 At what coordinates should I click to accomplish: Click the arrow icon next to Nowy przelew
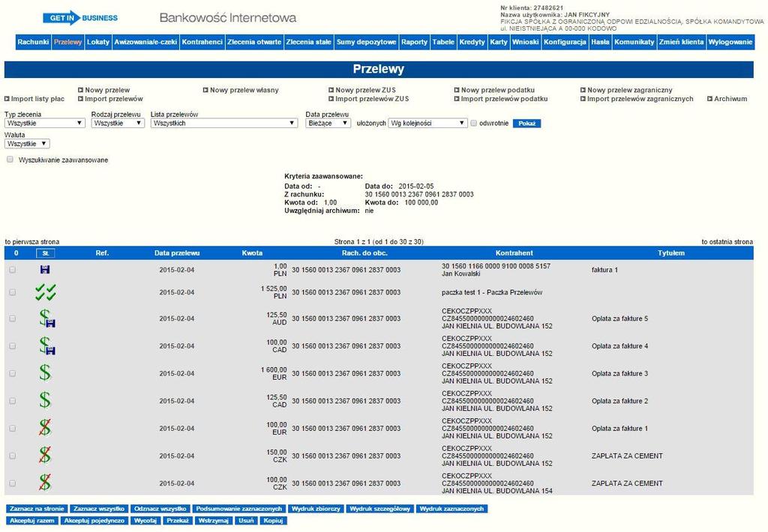click(x=81, y=90)
